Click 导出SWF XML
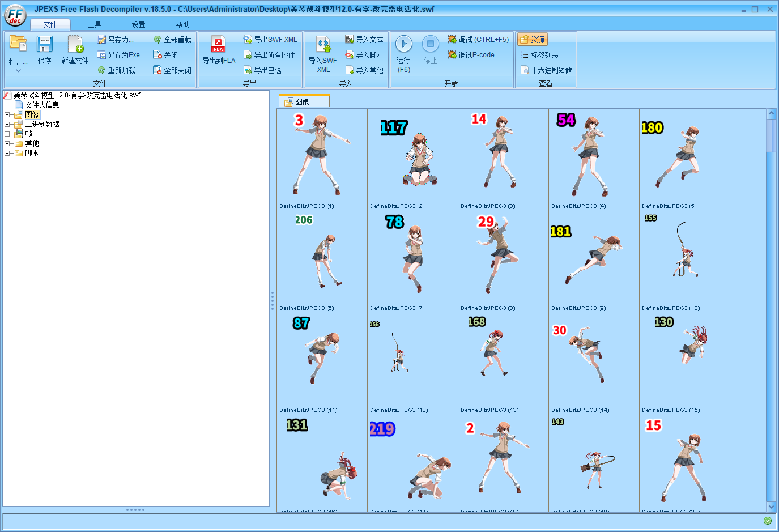The height and width of the screenshot is (532, 779). (x=270, y=40)
